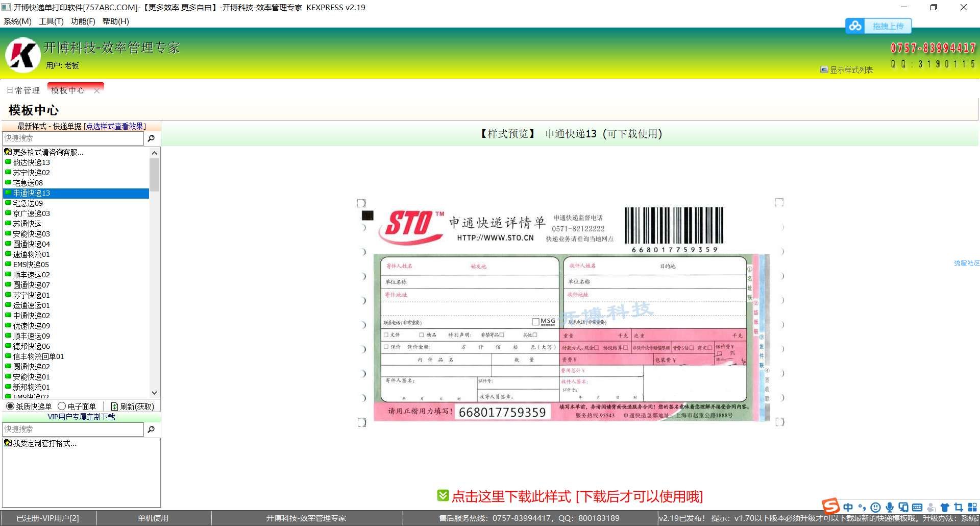
Task: Click the 显示样式列表 icon
Action: (x=824, y=69)
